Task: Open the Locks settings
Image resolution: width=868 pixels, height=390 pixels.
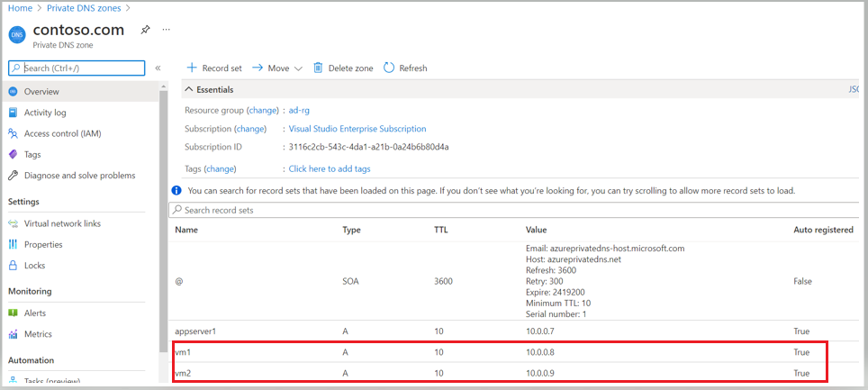Action: pyautogui.click(x=35, y=266)
